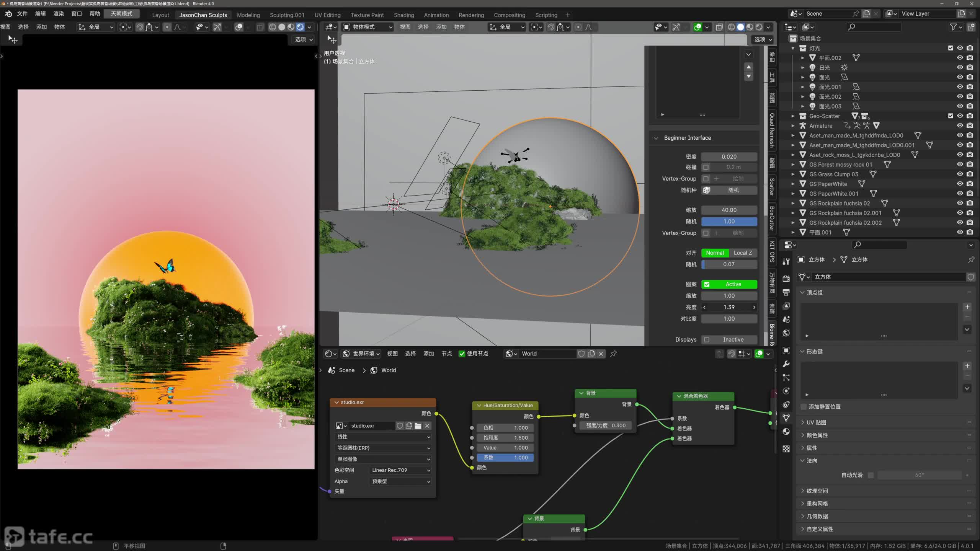Select wireframe shading in main viewport
Screen dimensions: 980x551
731,27
